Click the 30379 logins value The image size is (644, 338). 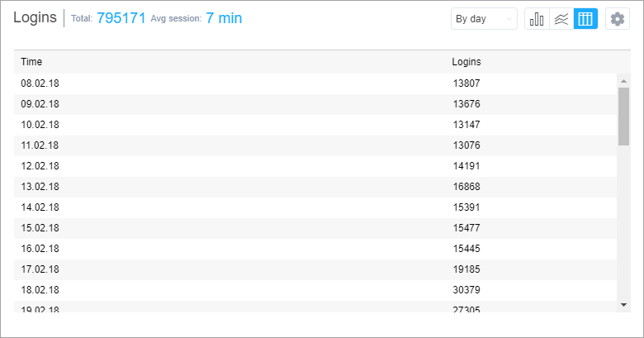coord(466,290)
